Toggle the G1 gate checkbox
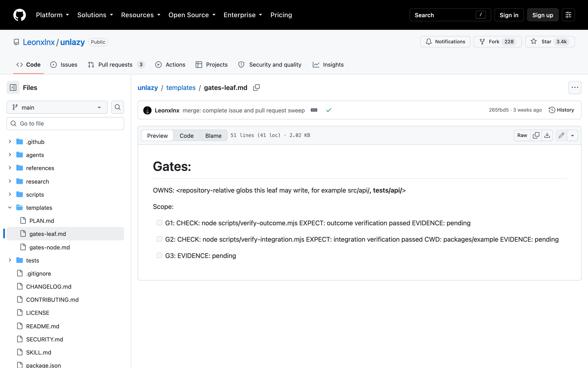 pos(159,223)
